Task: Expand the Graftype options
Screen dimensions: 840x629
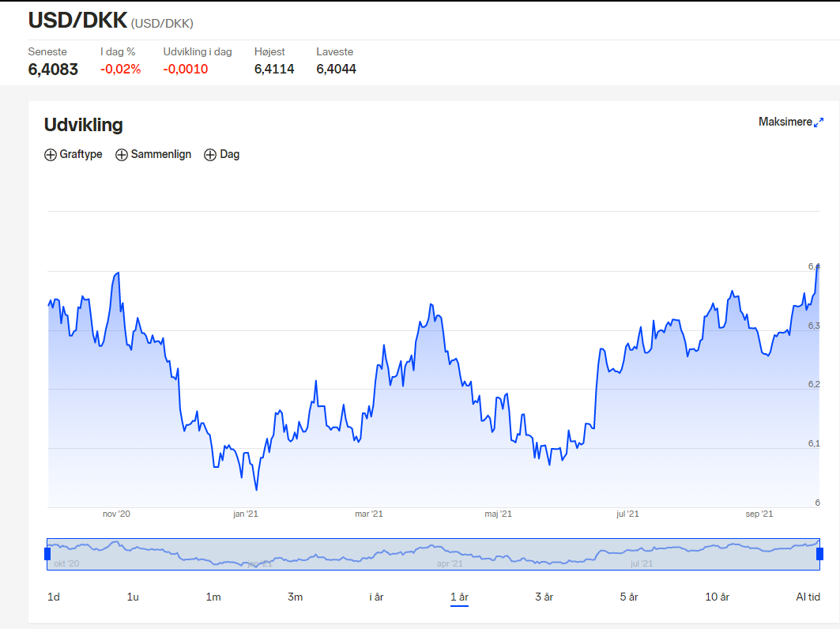Action: pos(73,154)
